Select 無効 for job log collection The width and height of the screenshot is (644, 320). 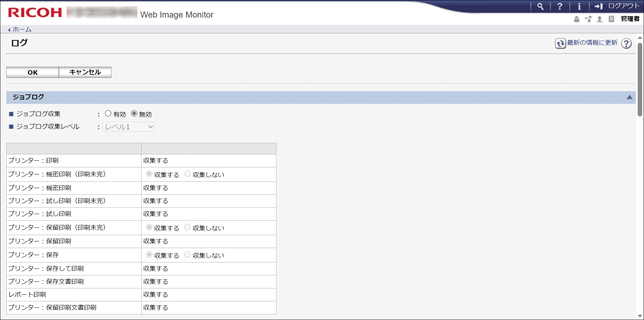coord(134,114)
